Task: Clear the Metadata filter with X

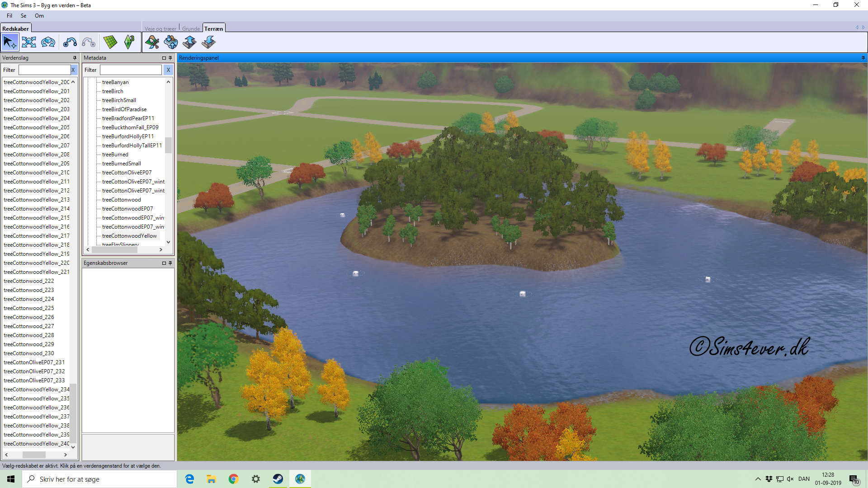Action: click(x=168, y=70)
